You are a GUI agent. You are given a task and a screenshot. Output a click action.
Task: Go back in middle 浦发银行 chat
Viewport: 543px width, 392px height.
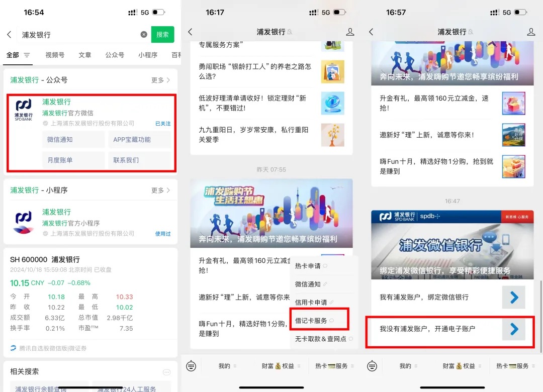point(190,32)
